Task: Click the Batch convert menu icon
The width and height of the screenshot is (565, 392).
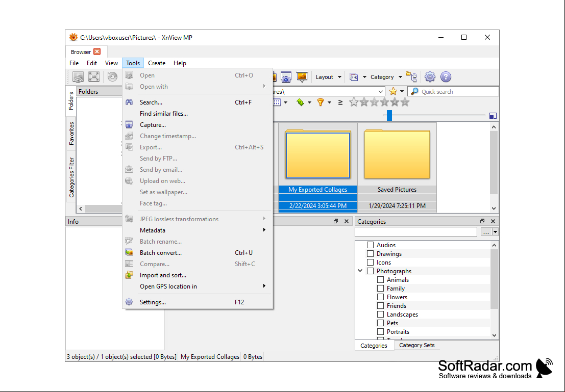Action: (x=129, y=253)
